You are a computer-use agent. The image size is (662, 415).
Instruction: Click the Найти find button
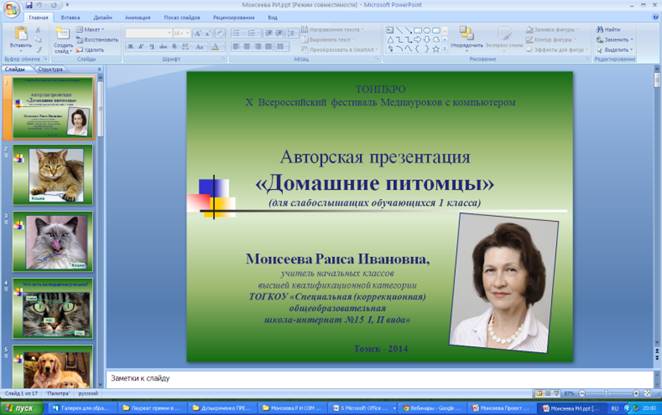point(608,30)
